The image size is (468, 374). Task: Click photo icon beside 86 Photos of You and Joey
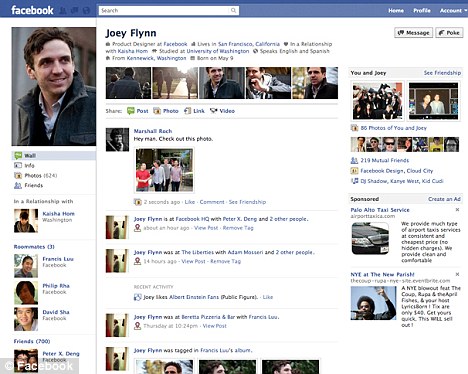pyautogui.click(x=354, y=128)
